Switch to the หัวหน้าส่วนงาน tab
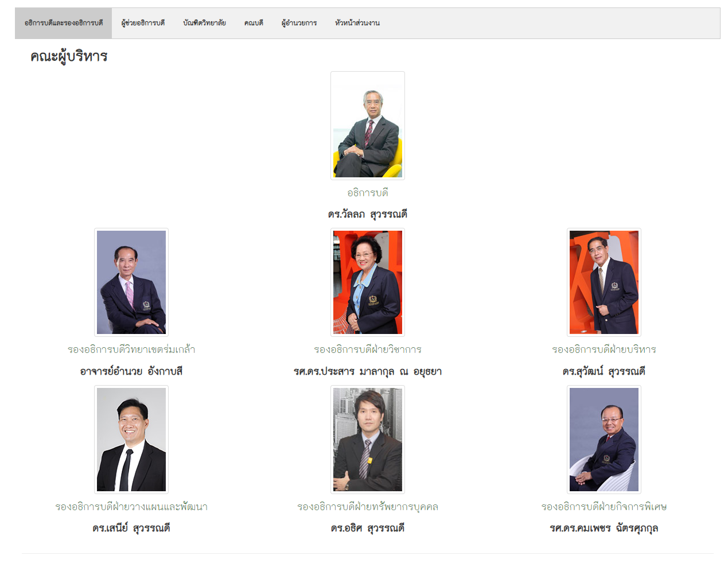The height and width of the screenshot is (571, 728). click(357, 23)
